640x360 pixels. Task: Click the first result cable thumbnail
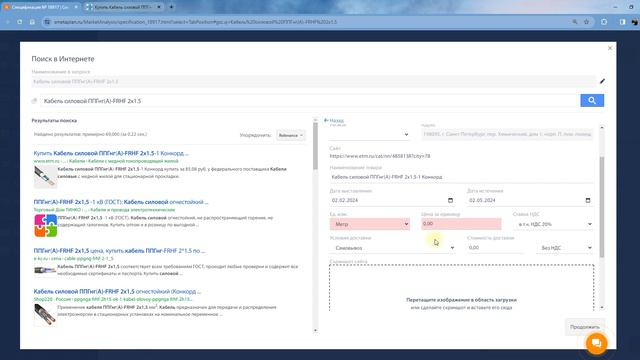click(45, 176)
